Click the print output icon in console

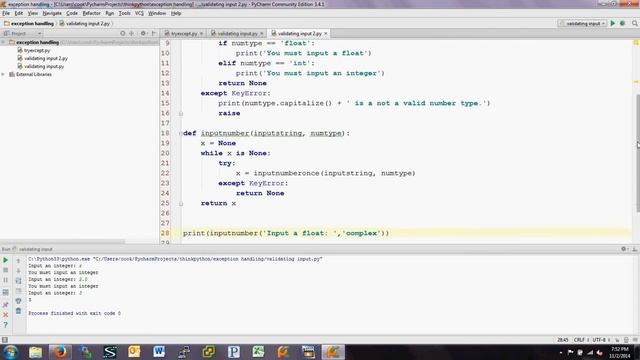click(x=18, y=301)
